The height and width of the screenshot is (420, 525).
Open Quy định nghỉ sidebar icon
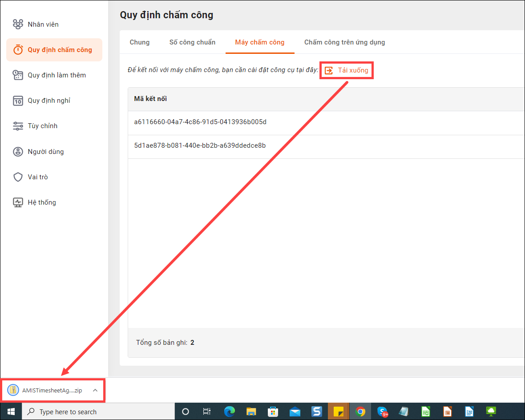(x=18, y=101)
